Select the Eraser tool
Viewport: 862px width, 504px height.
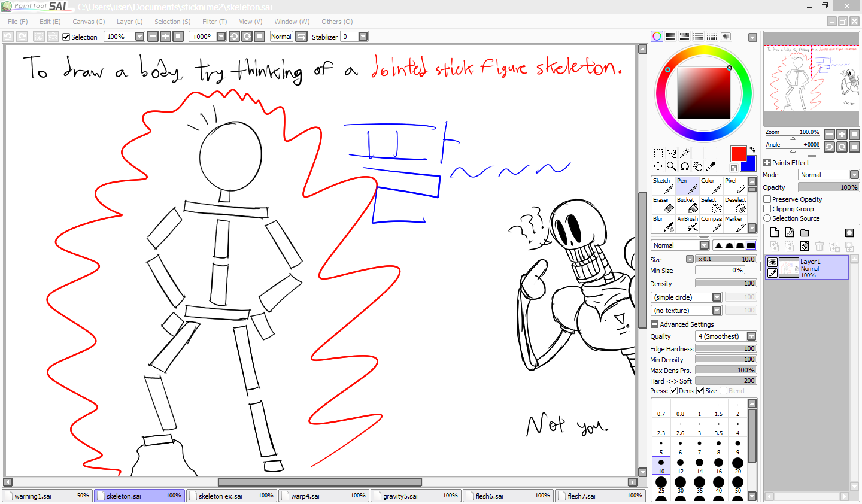pos(663,205)
